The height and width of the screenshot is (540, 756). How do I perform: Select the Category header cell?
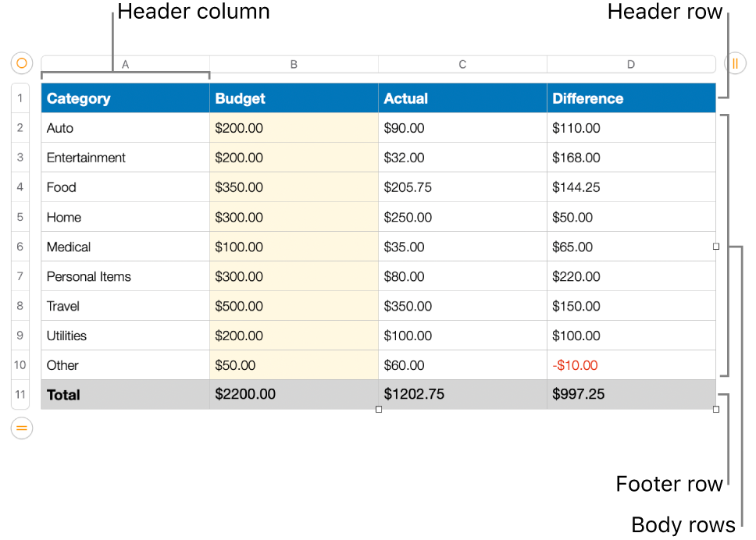pos(125,98)
